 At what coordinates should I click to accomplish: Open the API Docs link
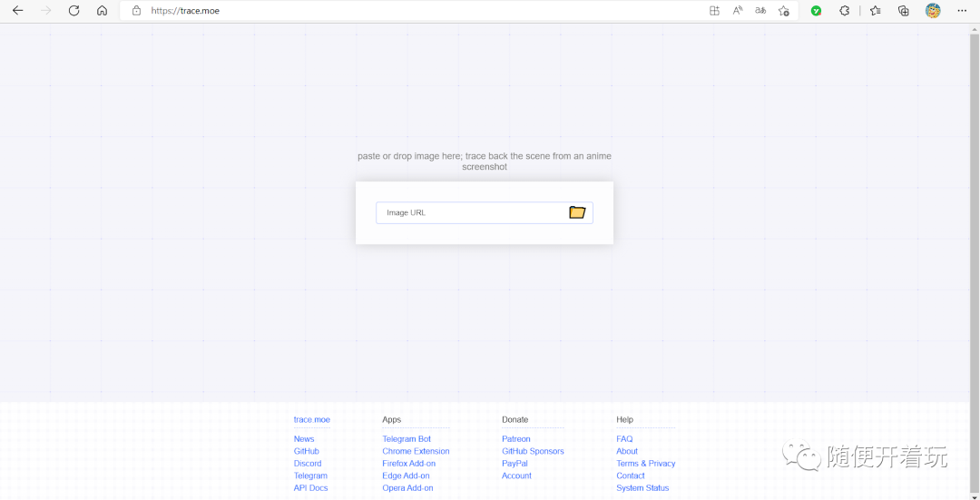pyautogui.click(x=310, y=488)
